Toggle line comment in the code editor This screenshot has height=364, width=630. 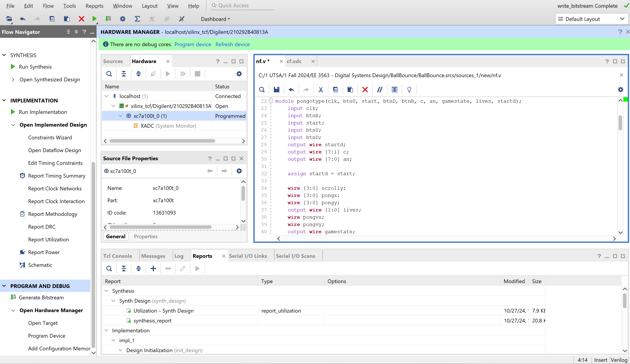379,89
